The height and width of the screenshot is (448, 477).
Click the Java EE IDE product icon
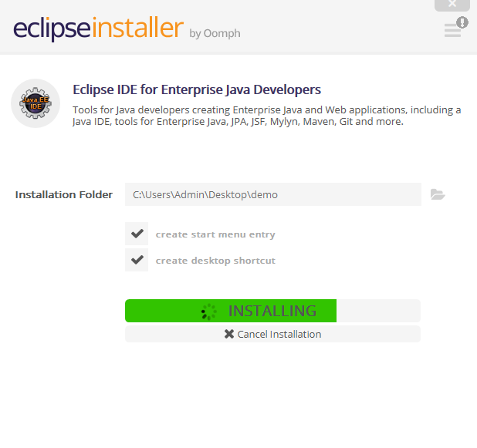(x=36, y=103)
